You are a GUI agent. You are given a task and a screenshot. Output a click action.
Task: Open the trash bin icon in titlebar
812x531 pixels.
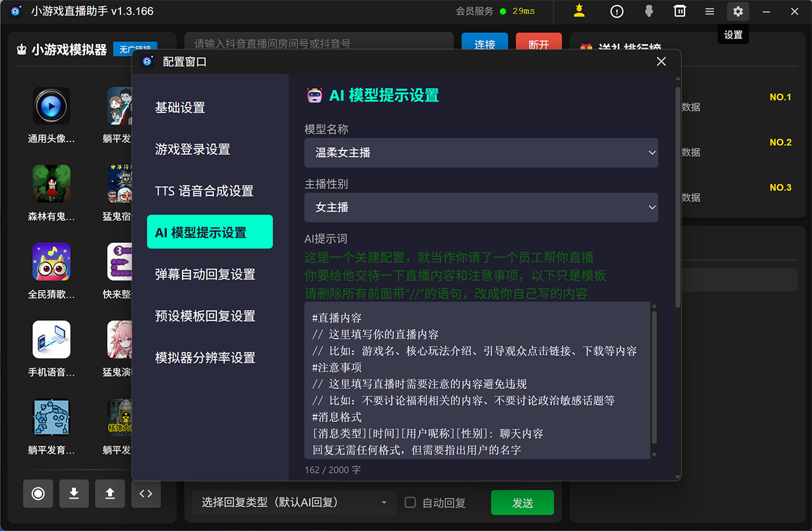coord(679,11)
